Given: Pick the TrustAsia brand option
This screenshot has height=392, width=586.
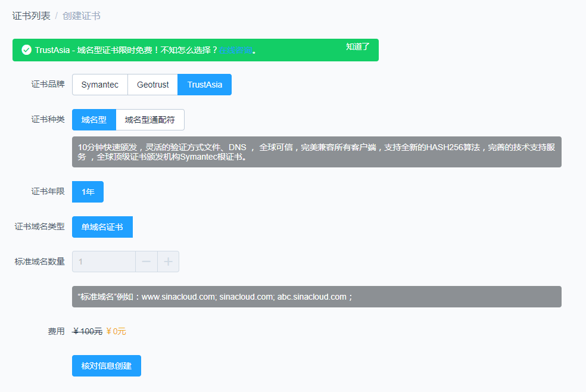Looking at the screenshot, I should (204, 85).
